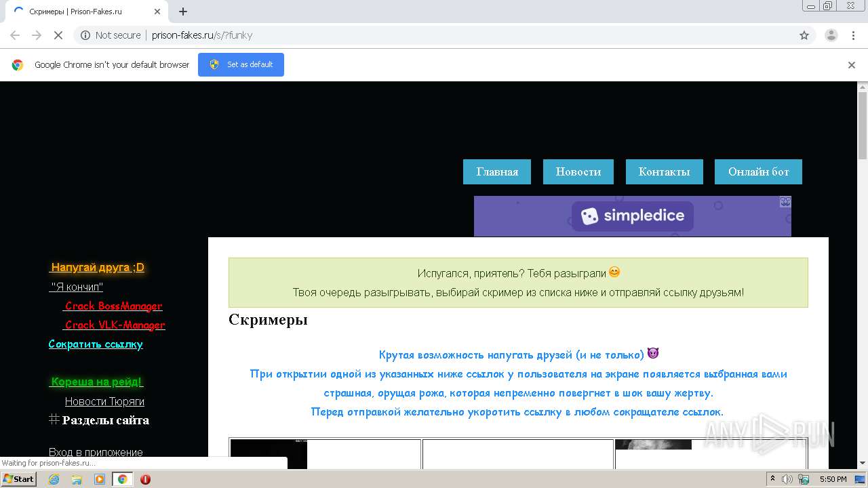Open Онлайн бот menu item
The image size is (868, 488).
point(758,171)
